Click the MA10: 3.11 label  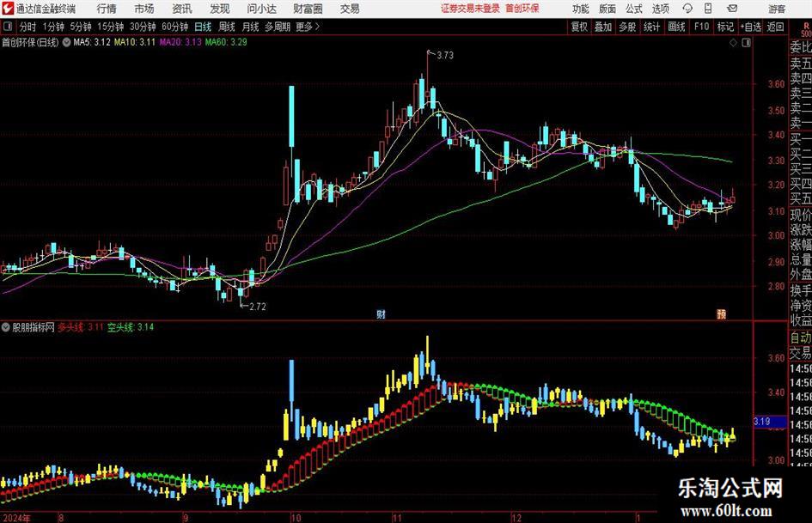[135, 42]
